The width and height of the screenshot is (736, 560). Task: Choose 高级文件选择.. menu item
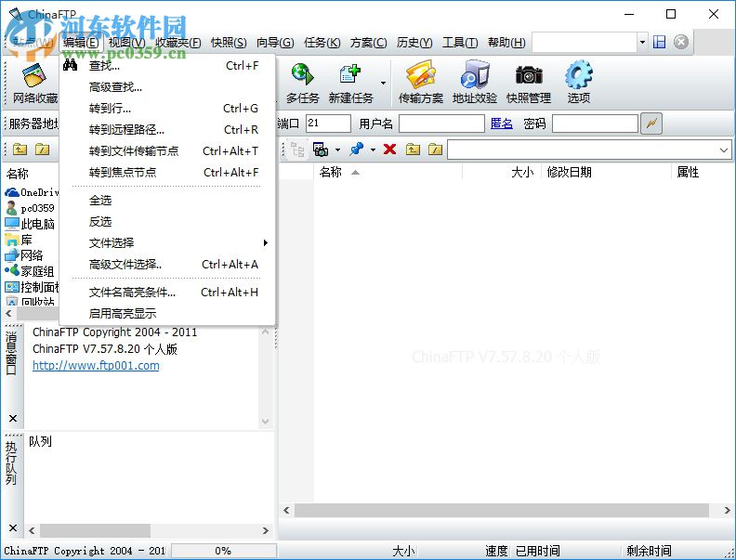[x=167, y=265]
